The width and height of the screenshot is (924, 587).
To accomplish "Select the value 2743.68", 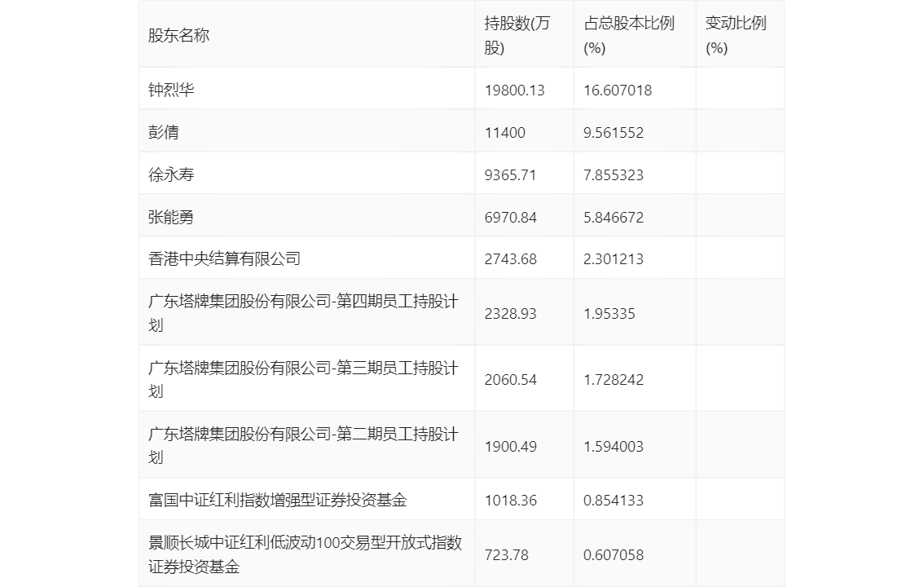I will pos(510,259).
